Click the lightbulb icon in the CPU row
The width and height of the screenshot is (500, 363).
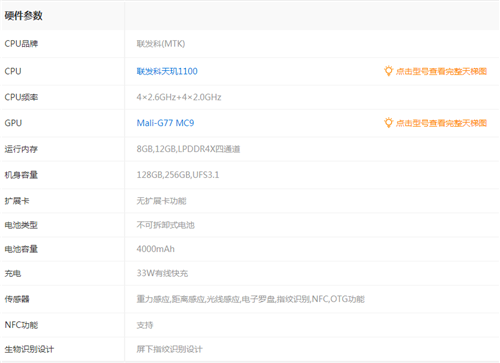point(388,71)
